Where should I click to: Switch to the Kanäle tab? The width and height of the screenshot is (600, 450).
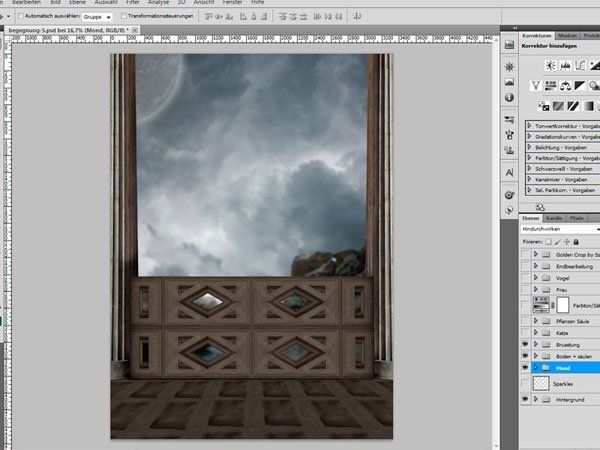554,218
